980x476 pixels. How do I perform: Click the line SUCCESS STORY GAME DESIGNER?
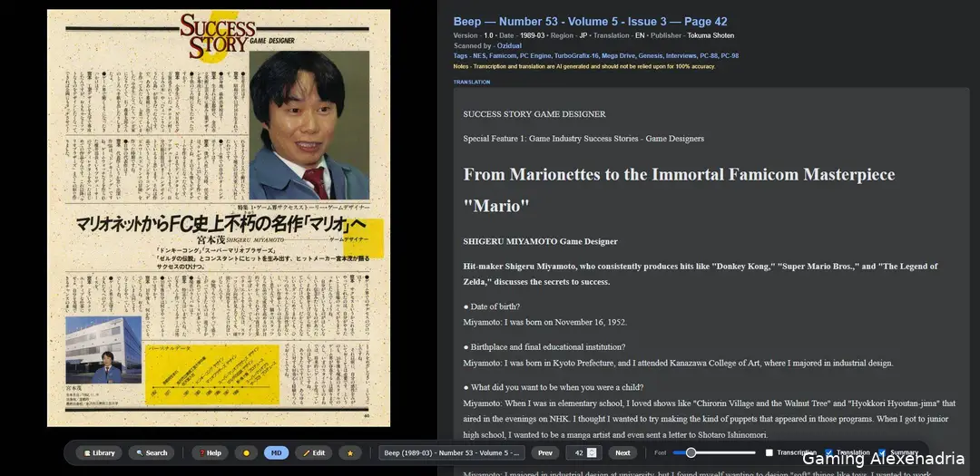[534, 114]
